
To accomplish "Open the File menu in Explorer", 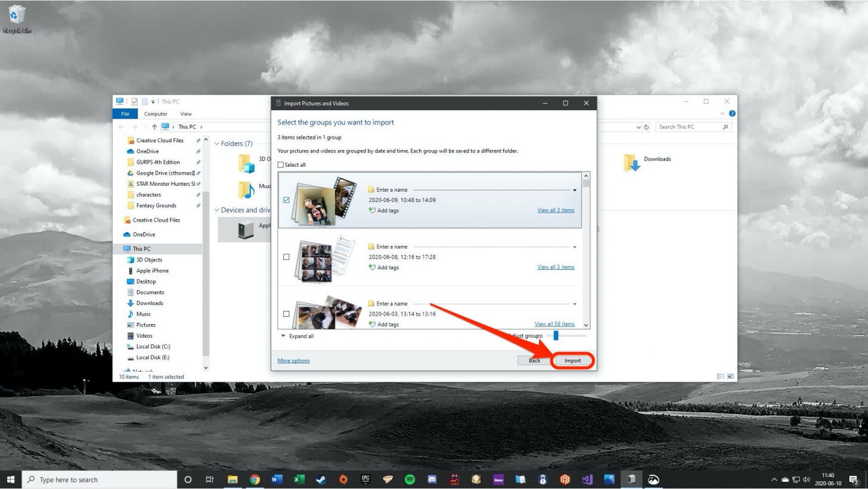I will pyautogui.click(x=125, y=114).
